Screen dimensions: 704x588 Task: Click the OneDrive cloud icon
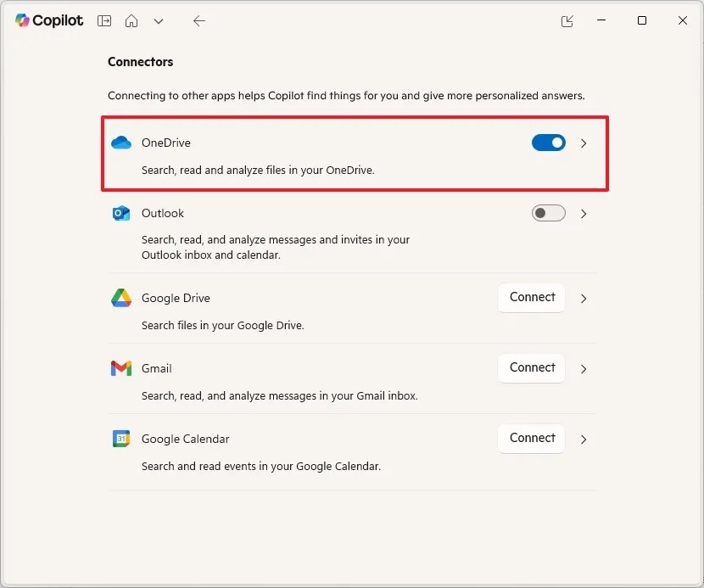pos(120,143)
